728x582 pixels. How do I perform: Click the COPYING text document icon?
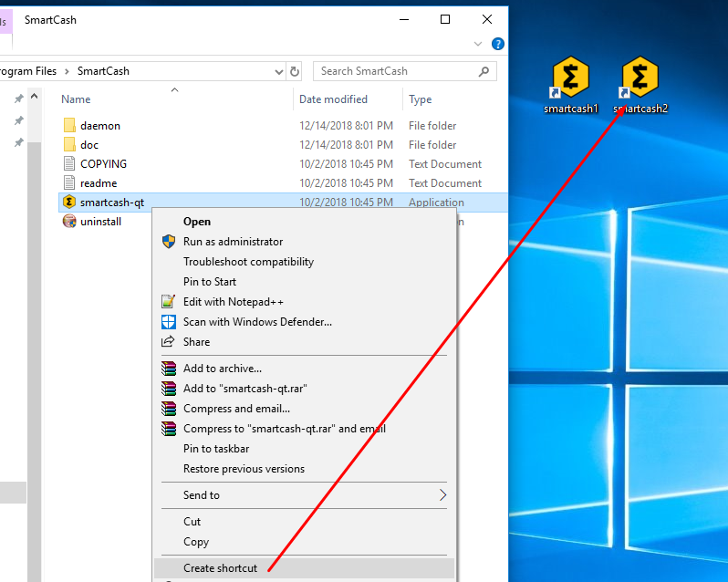69,163
